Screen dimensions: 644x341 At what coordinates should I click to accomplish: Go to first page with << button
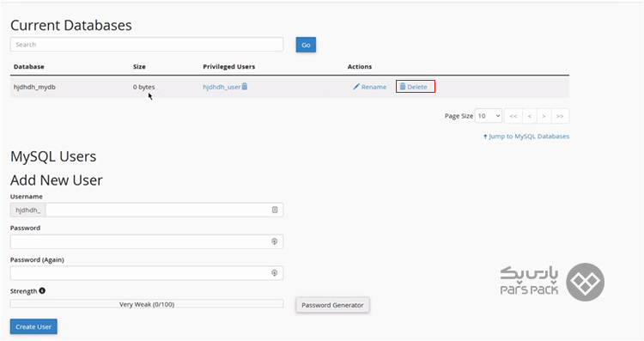[513, 116]
